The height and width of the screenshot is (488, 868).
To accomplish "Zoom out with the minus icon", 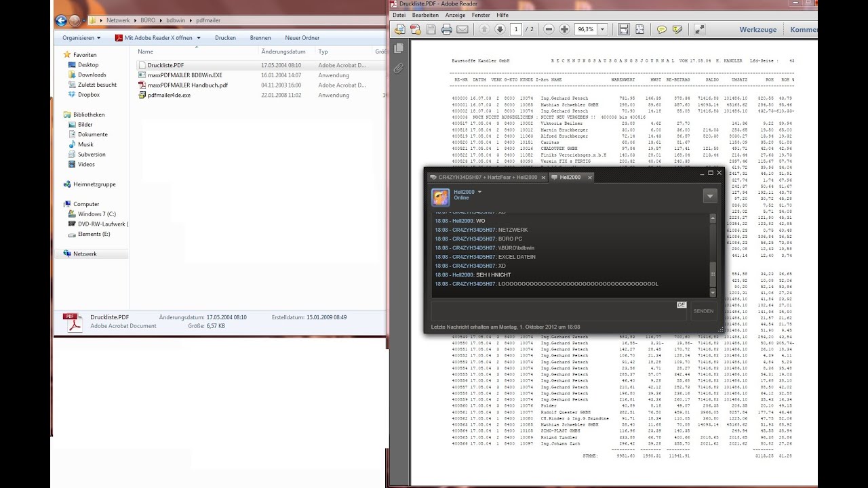I will tap(549, 29).
